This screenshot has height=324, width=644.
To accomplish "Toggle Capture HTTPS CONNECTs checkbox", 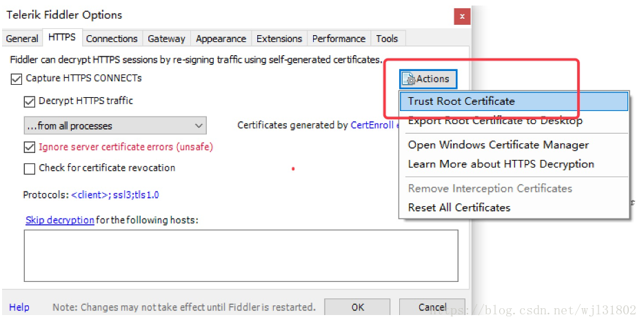I will pyautogui.click(x=16, y=79).
